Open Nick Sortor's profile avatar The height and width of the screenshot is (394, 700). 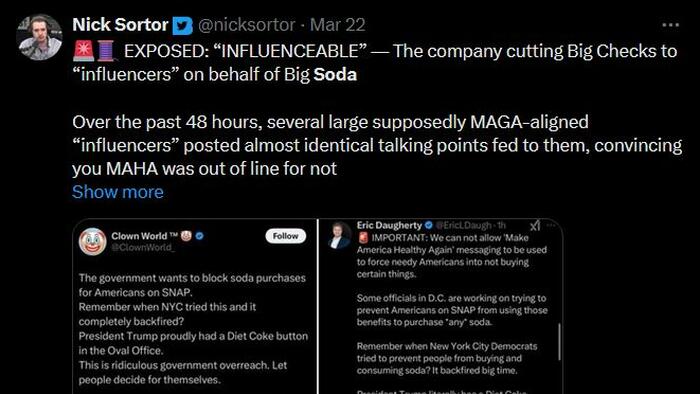pyautogui.click(x=39, y=37)
